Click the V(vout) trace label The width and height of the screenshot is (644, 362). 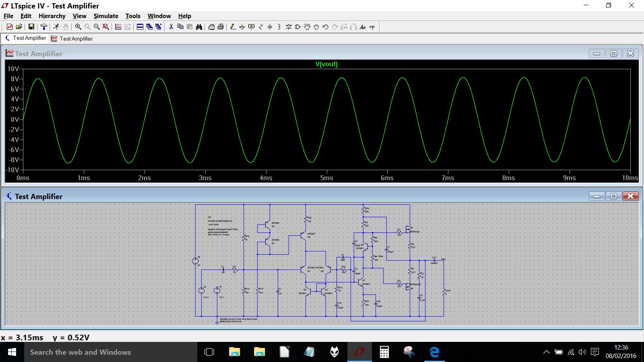[326, 64]
